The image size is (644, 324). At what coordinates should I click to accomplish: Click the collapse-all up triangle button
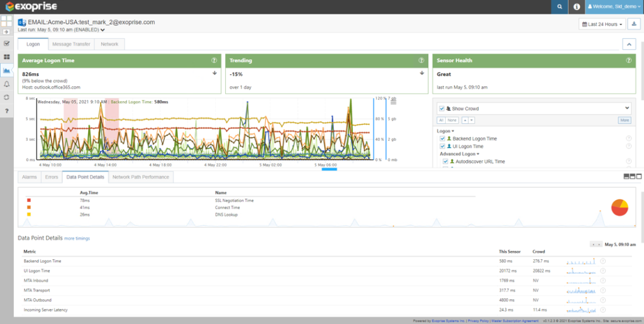(465, 120)
